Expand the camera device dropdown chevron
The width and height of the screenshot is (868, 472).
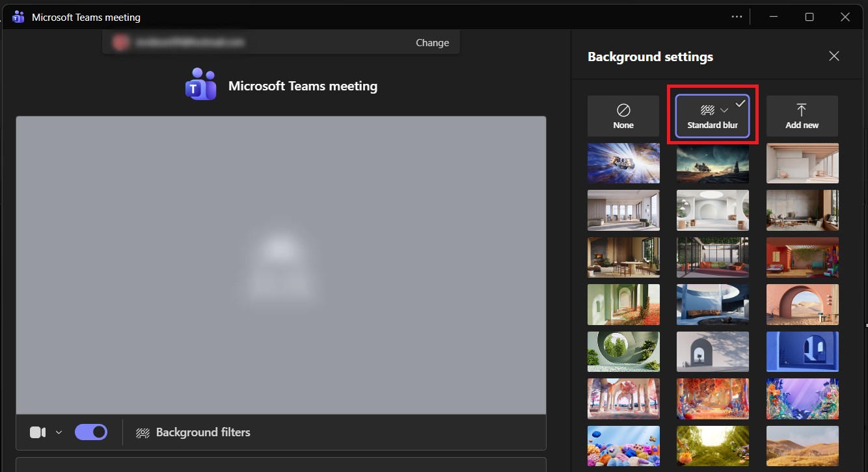pyautogui.click(x=59, y=432)
